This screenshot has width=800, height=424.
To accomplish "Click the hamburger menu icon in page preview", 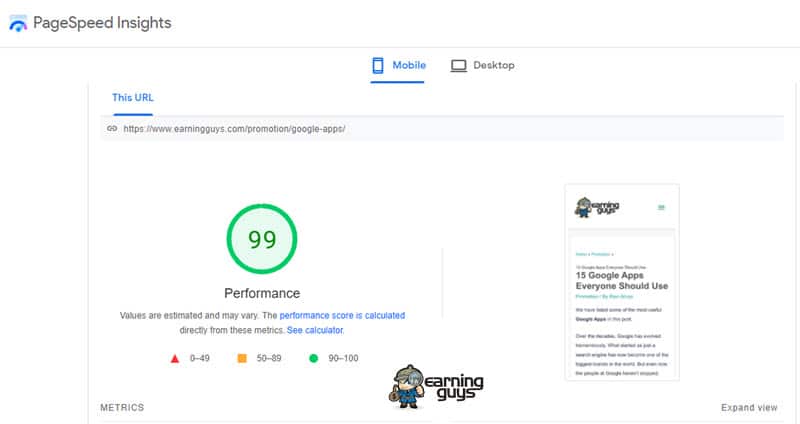I will 661,208.
